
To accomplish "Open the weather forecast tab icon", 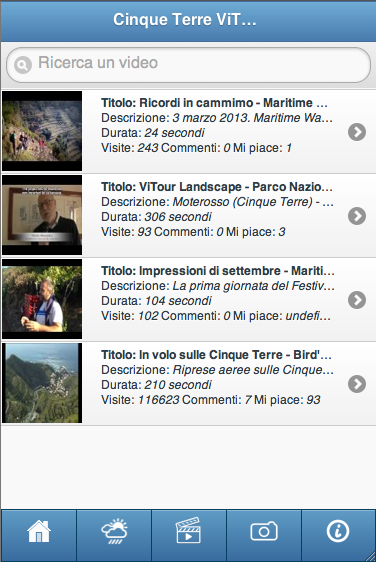I will tap(114, 531).
